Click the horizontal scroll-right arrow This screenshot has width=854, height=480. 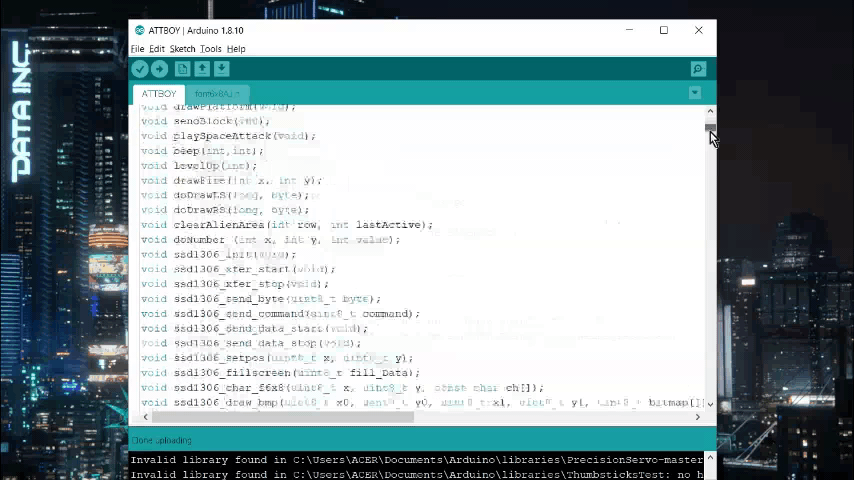pyautogui.click(x=699, y=417)
